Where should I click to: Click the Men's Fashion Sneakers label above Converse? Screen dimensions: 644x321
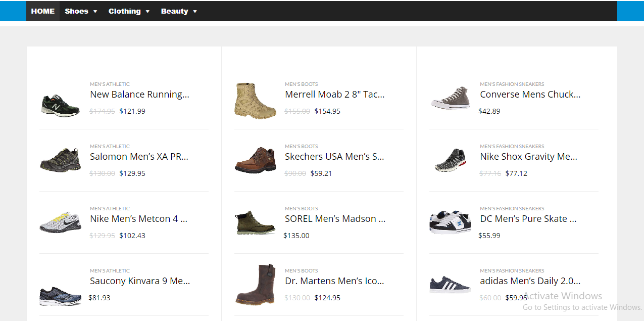pos(512,84)
